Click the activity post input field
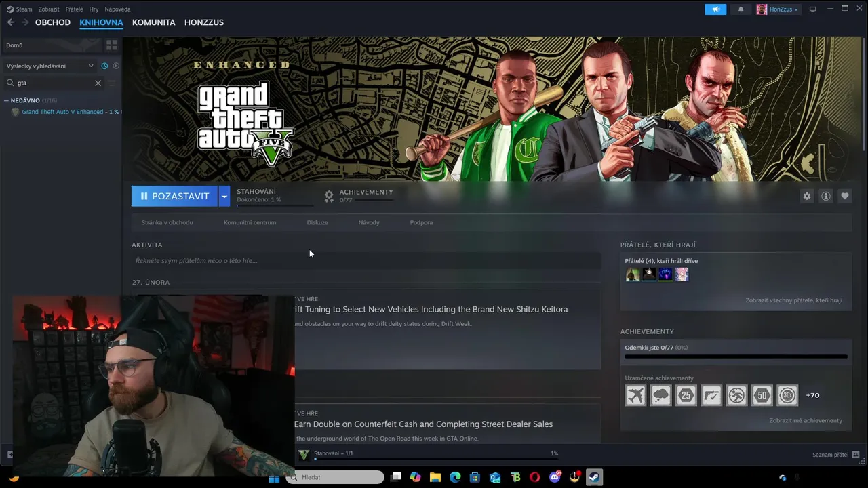This screenshot has width=868, height=488. point(366,260)
